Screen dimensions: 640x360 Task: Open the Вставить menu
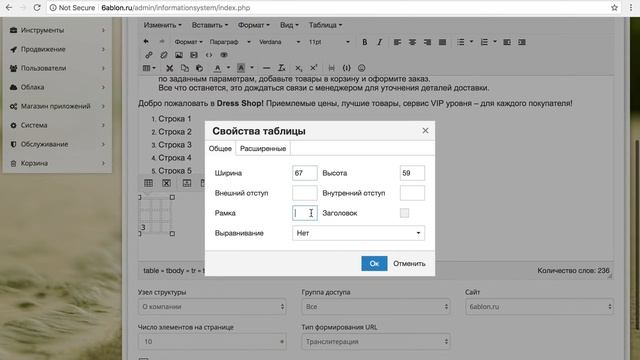(x=210, y=25)
